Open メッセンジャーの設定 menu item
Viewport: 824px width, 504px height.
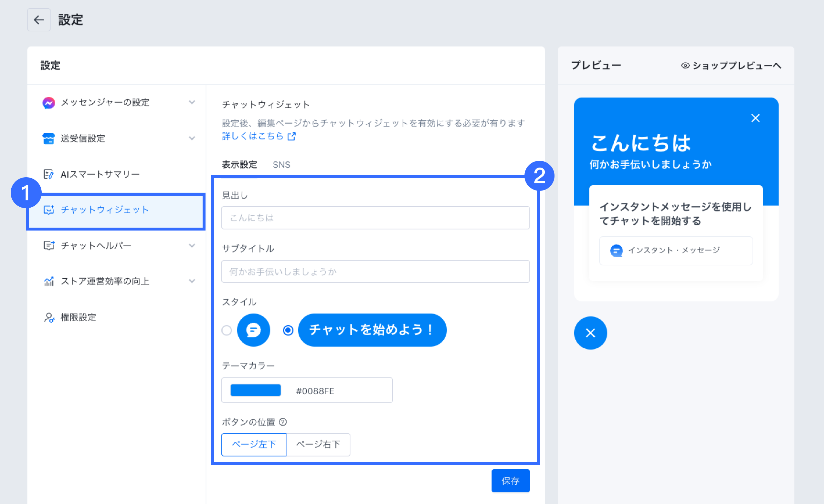(116, 102)
